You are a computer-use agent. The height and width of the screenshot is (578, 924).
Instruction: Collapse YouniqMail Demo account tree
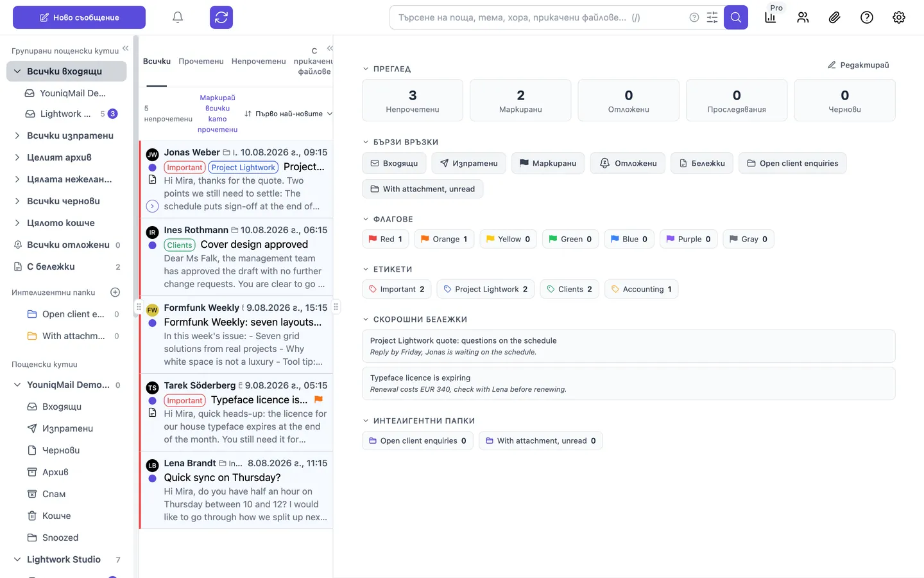click(x=17, y=385)
